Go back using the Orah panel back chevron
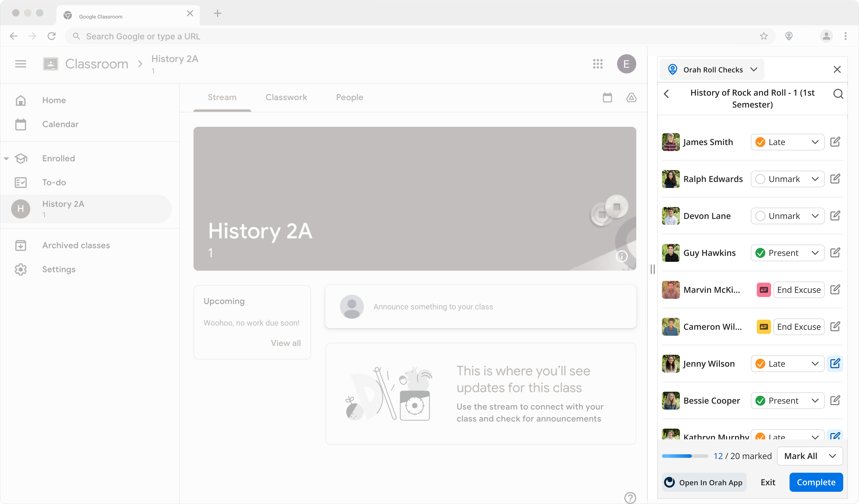 (x=666, y=94)
